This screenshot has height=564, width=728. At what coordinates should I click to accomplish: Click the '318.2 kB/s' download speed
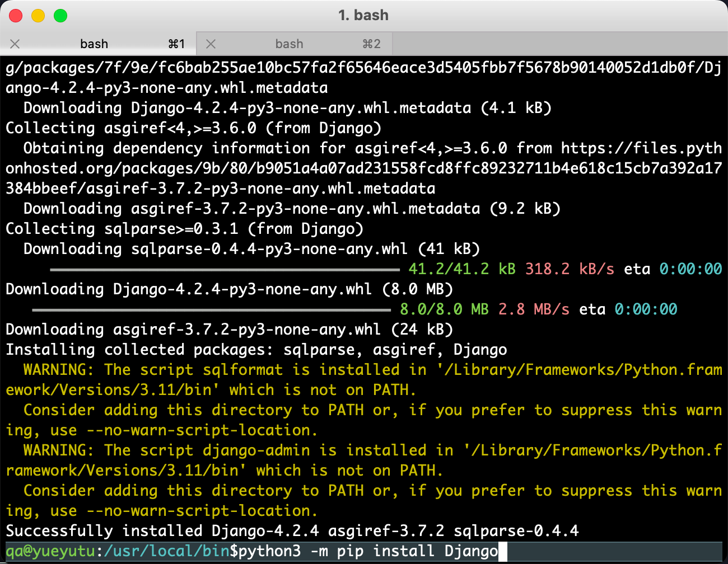click(x=570, y=269)
